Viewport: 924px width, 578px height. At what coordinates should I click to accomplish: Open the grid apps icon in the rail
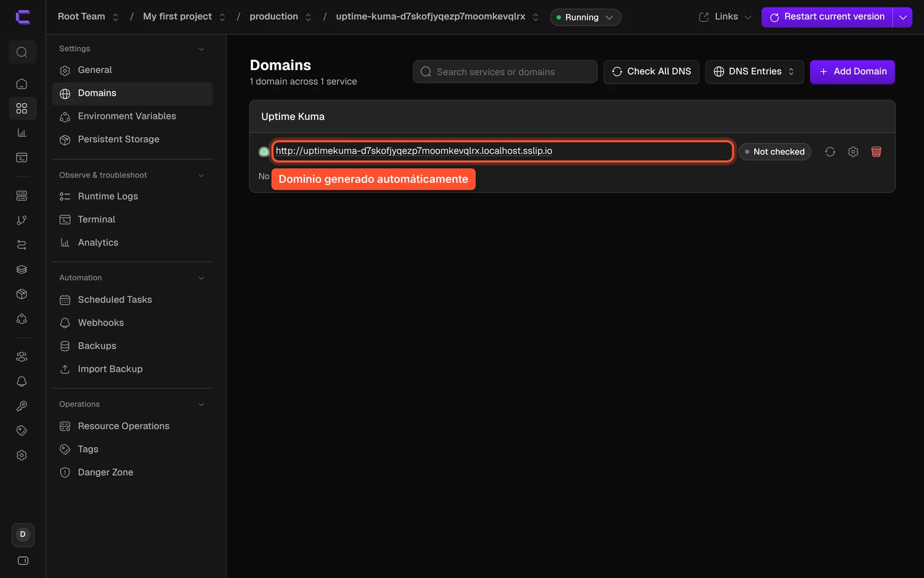(22, 109)
